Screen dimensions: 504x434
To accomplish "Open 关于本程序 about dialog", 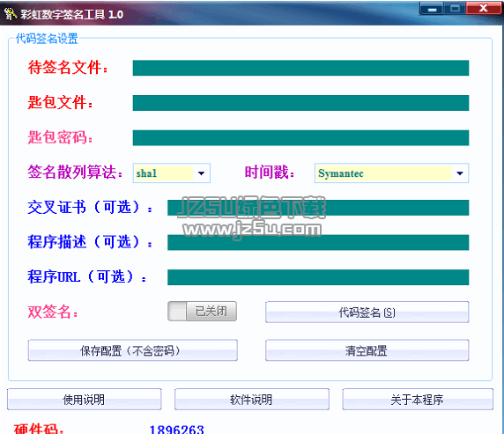I will [x=418, y=400].
